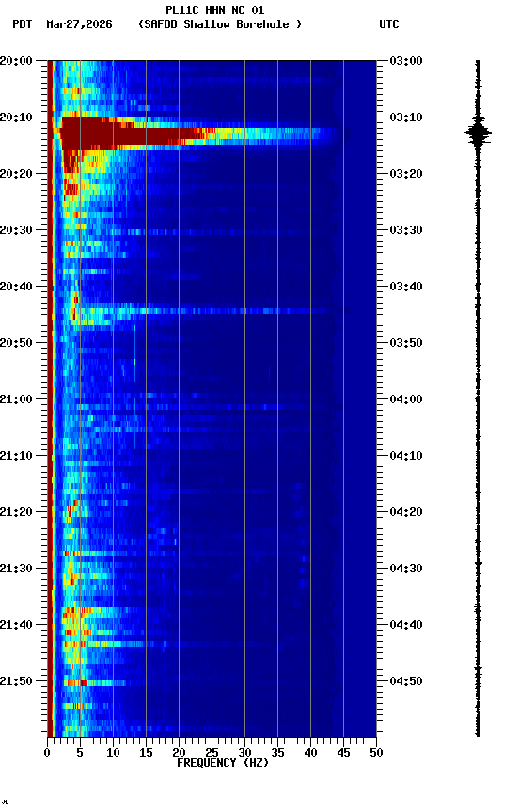Click the 50 Hz frequency axis label
Screen dimensions: 519x812
(x=376, y=754)
